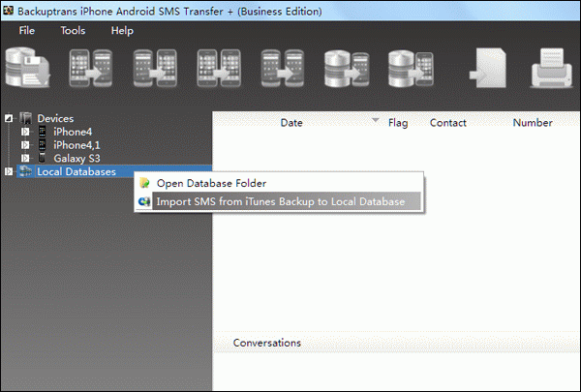Click the iPhone-to-iPhone transfer toolbar icon
This screenshot has width=581, height=392.
pyautogui.click(x=219, y=68)
